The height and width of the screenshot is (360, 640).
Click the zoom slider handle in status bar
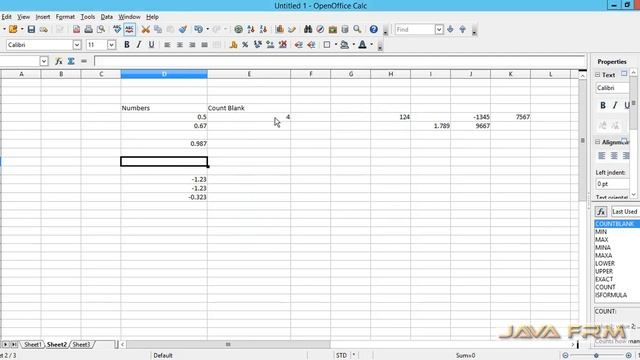pyautogui.click(x=596, y=356)
